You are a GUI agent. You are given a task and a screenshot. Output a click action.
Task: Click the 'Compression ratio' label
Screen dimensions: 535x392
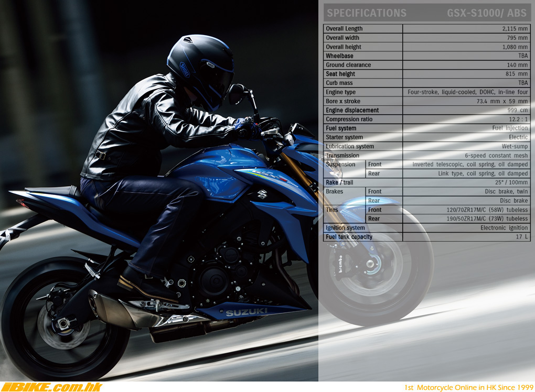click(349, 119)
